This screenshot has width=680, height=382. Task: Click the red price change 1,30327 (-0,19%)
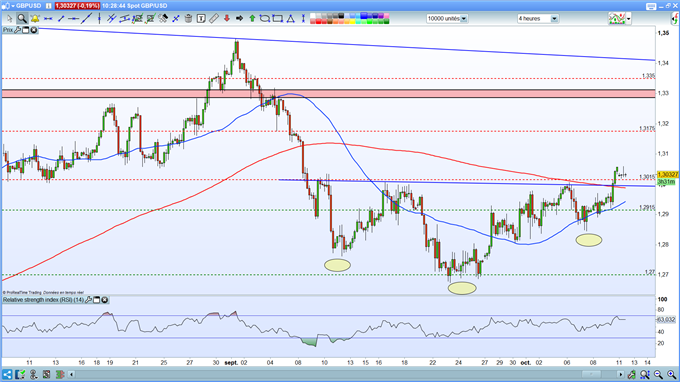77,6
